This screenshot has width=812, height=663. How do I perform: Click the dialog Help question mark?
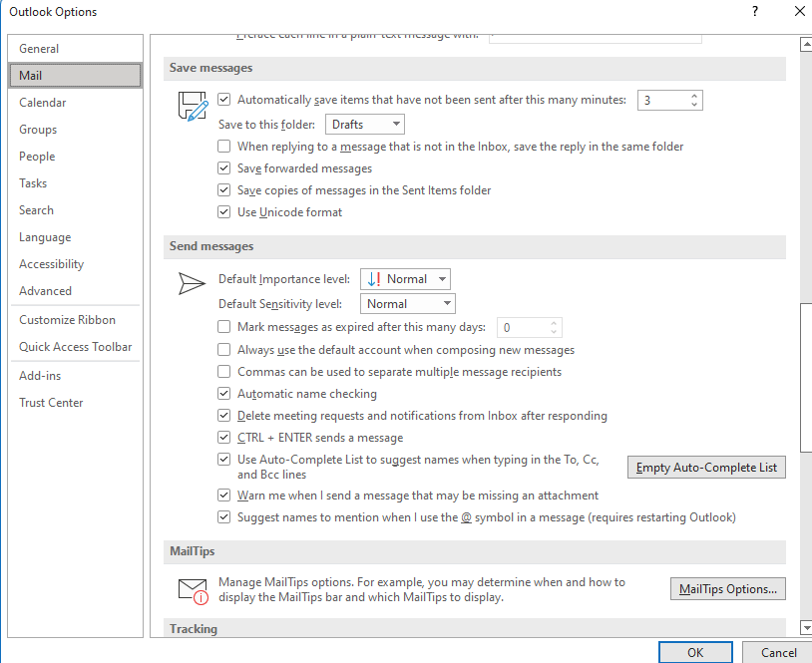tap(755, 11)
